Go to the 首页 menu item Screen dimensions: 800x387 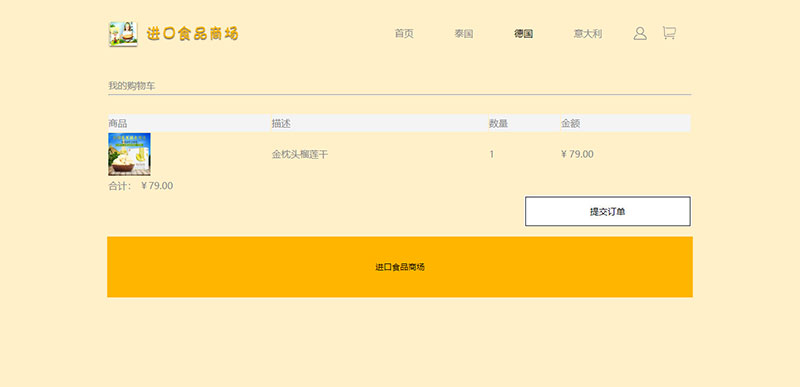(404, 34)
